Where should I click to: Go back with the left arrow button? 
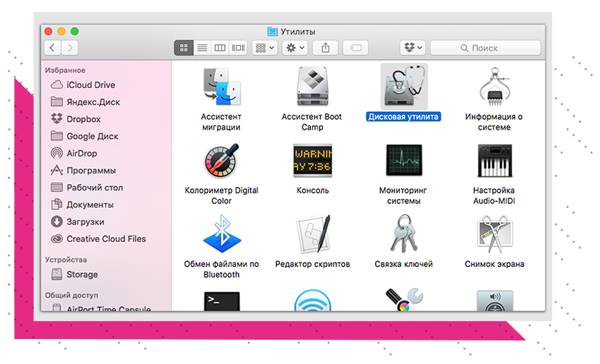coord(52,48)
